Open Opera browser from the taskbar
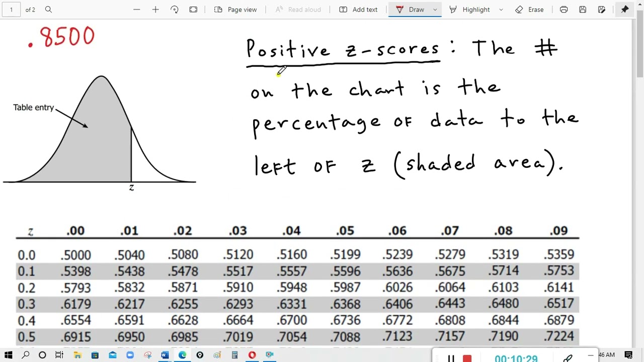The height and width of the screenshot is (362, 644). point(252,355)
